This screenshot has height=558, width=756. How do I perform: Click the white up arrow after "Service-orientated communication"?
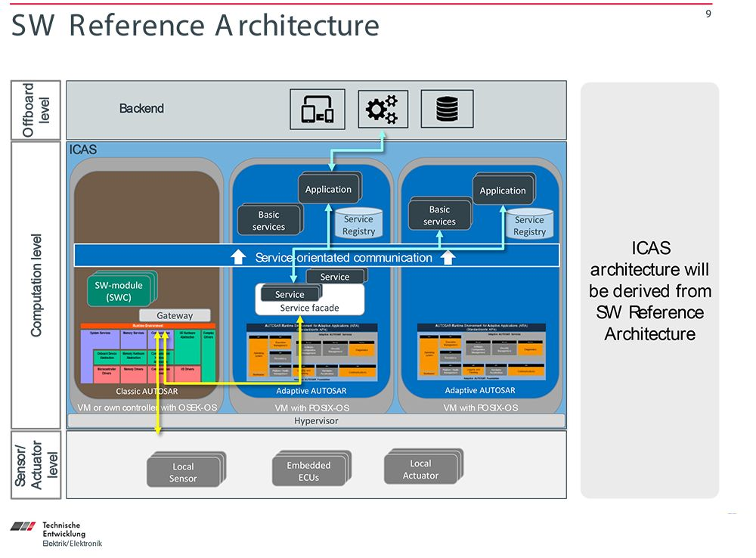(x=448, y=257)
